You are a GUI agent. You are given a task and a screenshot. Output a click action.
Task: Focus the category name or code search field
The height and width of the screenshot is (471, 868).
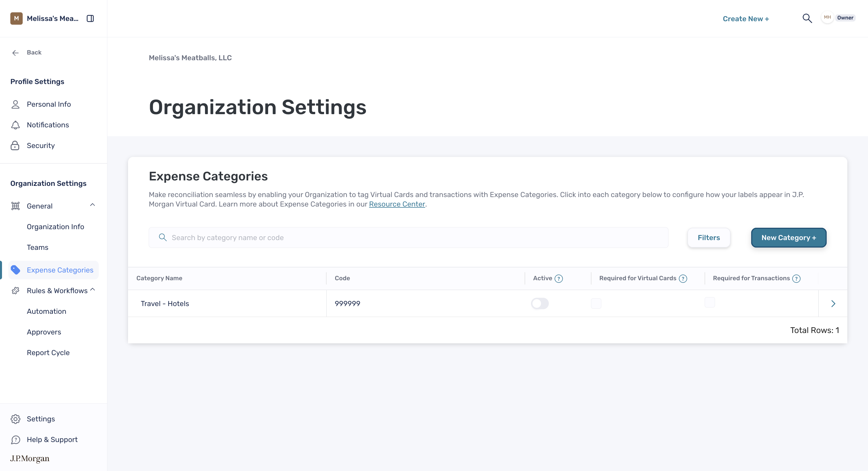408,238
